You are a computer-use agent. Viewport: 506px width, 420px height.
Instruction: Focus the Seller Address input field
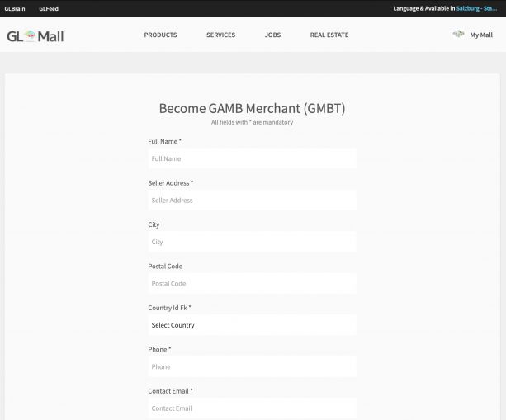[x=252, y=200]
